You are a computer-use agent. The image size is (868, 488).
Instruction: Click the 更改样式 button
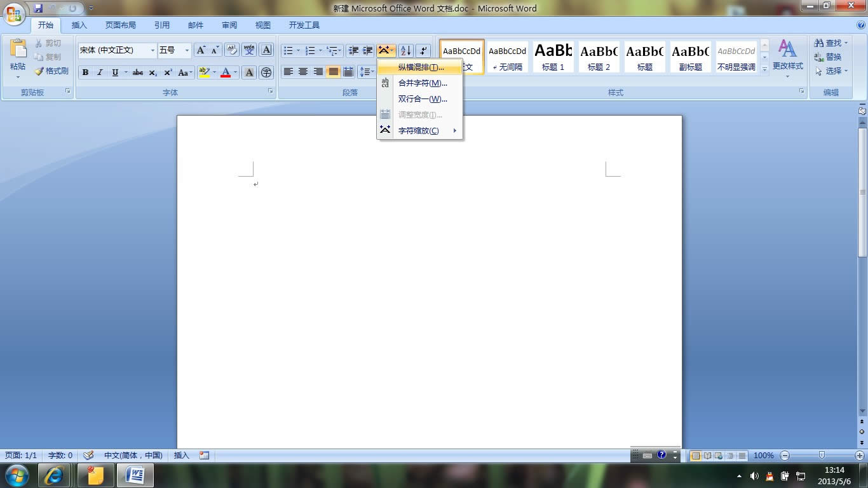coord(788,57)
